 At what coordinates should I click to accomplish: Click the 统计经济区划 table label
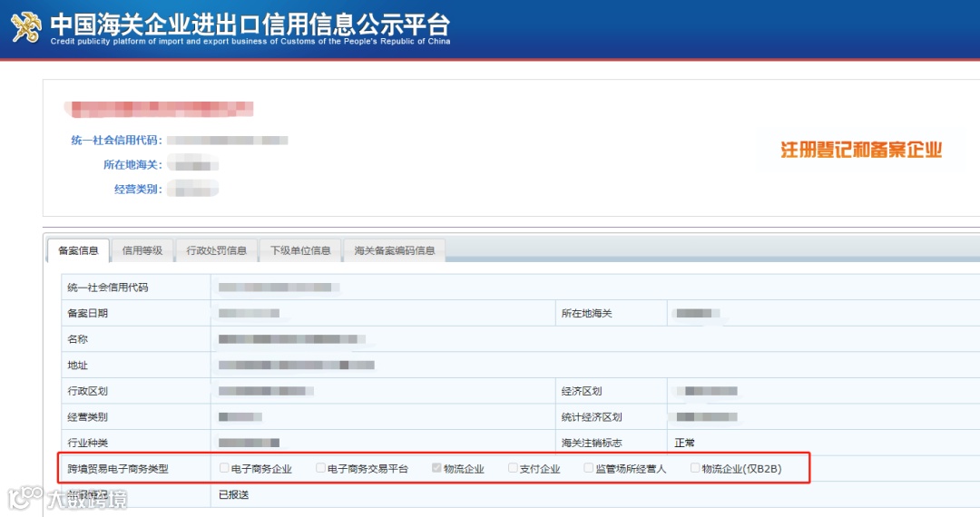click(x=592, y=417)
